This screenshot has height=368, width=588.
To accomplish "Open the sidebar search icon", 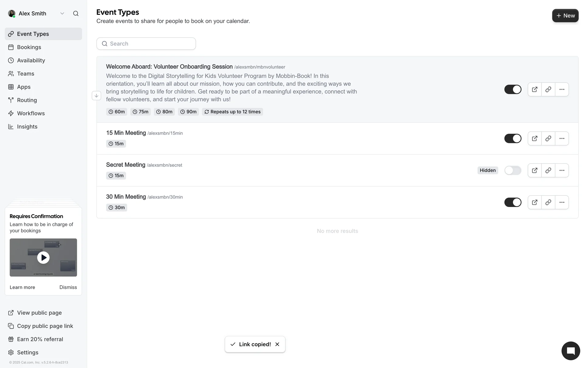I will coord(76,13).
